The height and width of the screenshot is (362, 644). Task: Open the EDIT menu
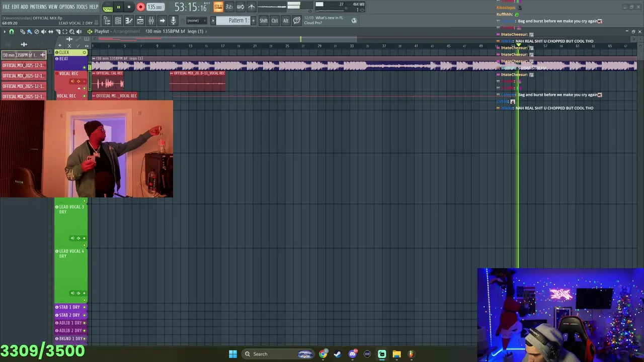[x=16, y=7]
